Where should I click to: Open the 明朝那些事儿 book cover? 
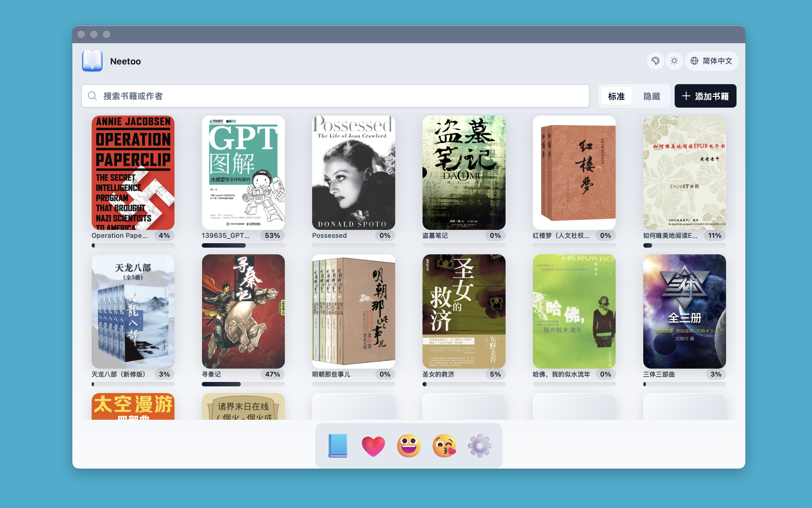tap(353, 311)
